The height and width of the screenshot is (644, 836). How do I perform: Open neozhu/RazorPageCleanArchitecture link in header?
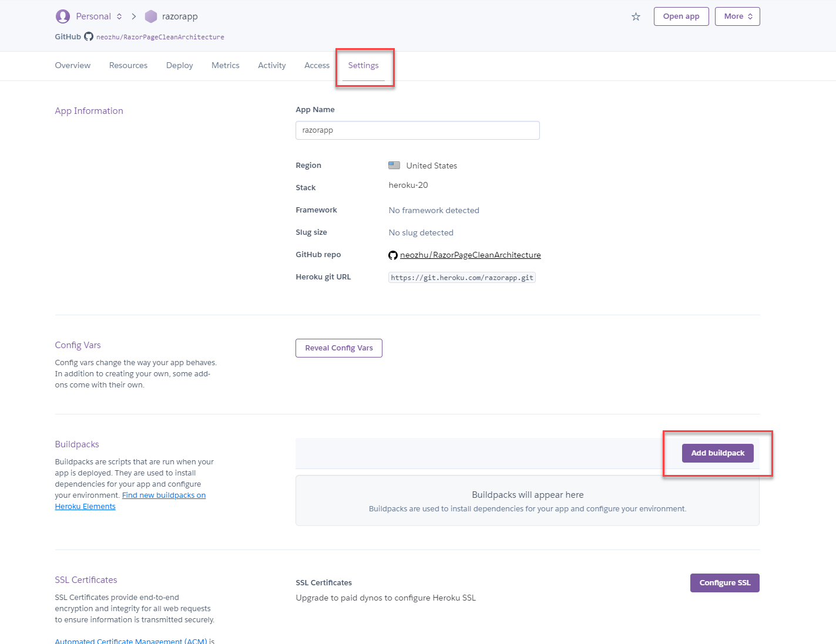point(160,37)
